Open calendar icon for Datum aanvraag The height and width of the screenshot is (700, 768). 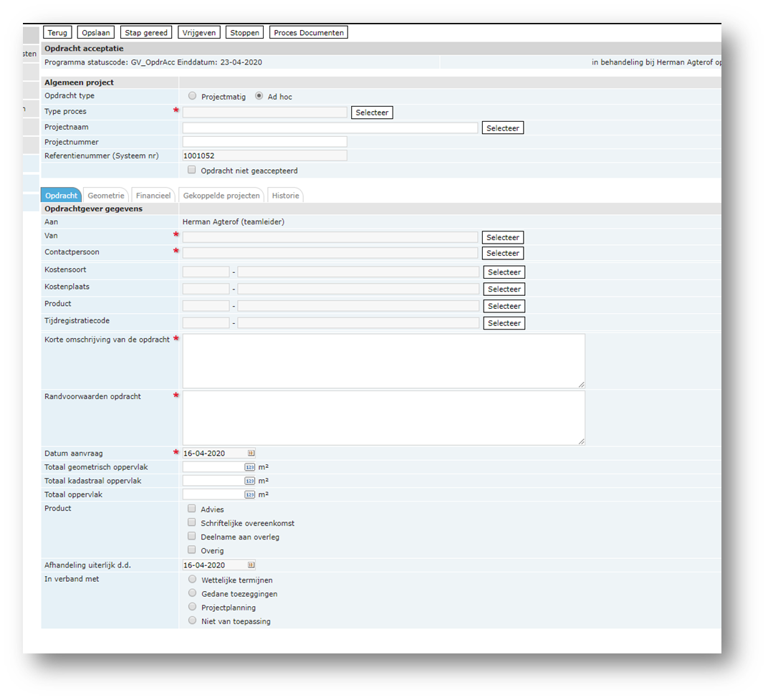(x=251, y=453)
